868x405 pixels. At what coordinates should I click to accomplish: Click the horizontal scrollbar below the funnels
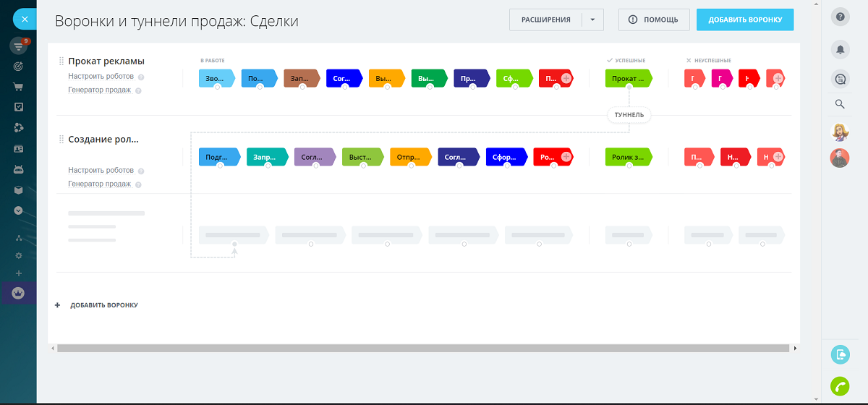422,348
